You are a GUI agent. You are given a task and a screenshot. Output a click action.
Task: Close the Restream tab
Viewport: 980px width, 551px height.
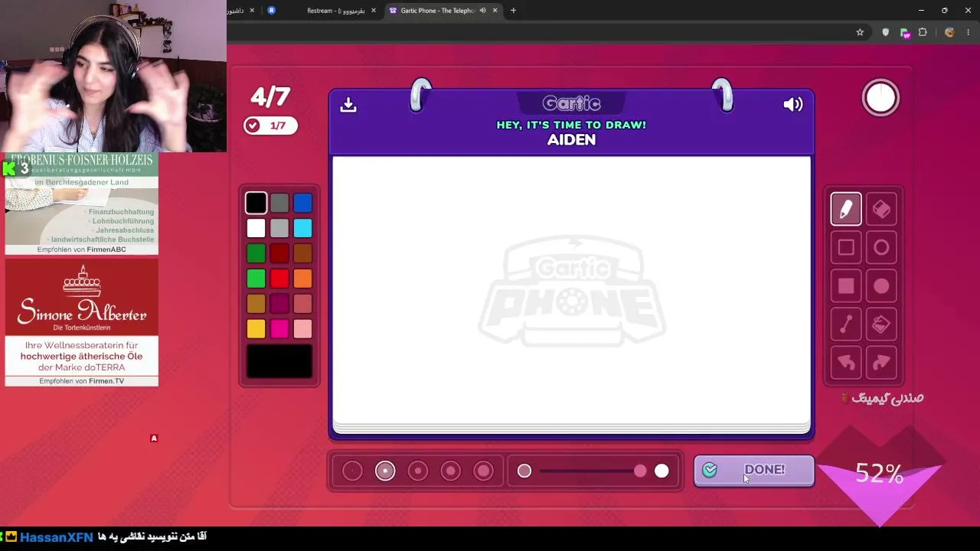[374, 11]
